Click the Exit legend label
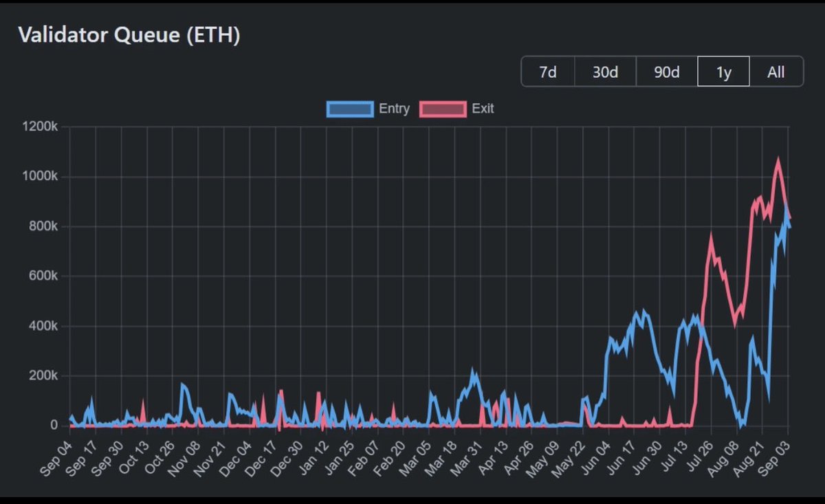This screenshot has height=504, width=825. 483,109
